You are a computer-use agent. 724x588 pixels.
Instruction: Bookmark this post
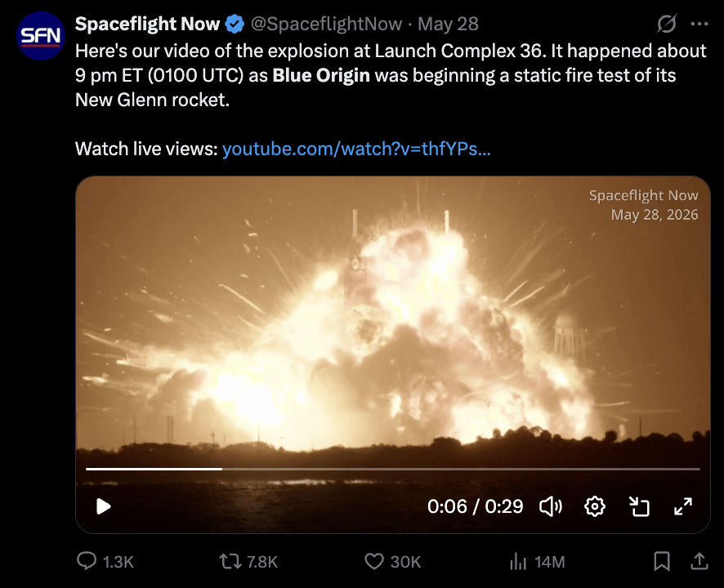click(662, 561)
